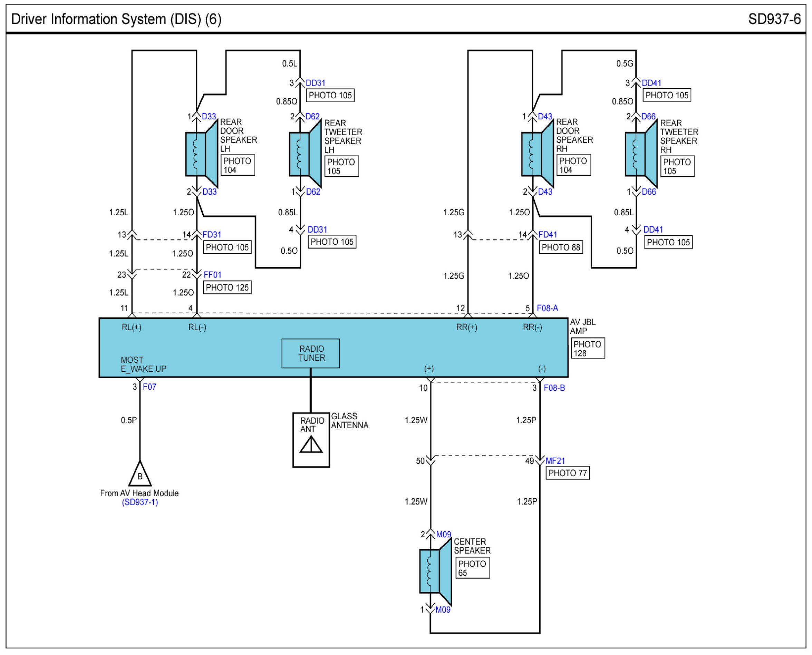The height and width of the screenshot is (655, 812).
Task: Open PHOTO 125 box near FF01
Action: click(x=227, y=287)
